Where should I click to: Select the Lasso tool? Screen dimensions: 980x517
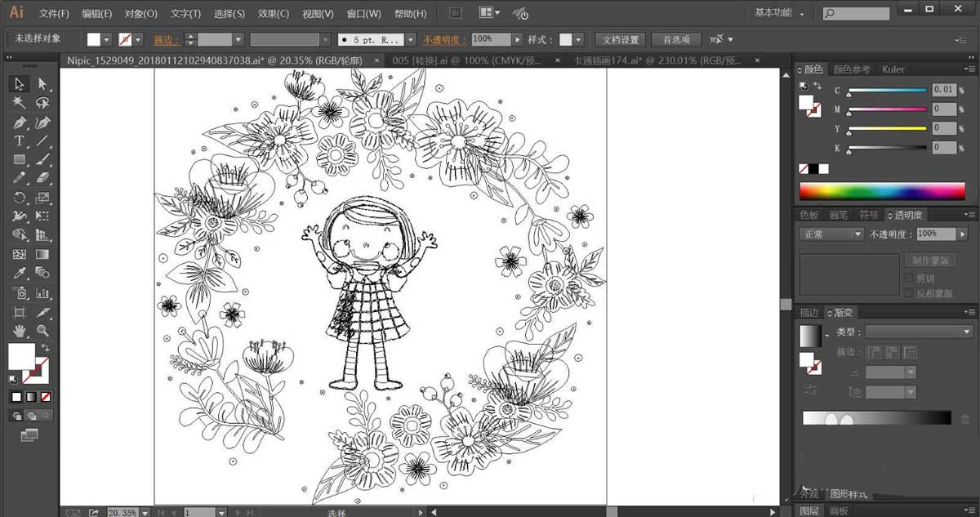pos(42,103)
